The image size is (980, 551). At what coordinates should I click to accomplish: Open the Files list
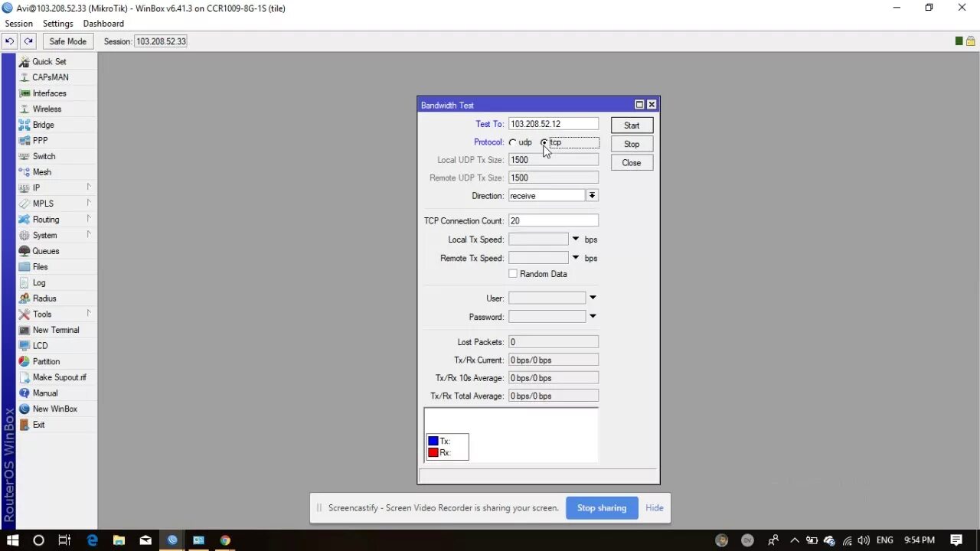tap(40, 267)
